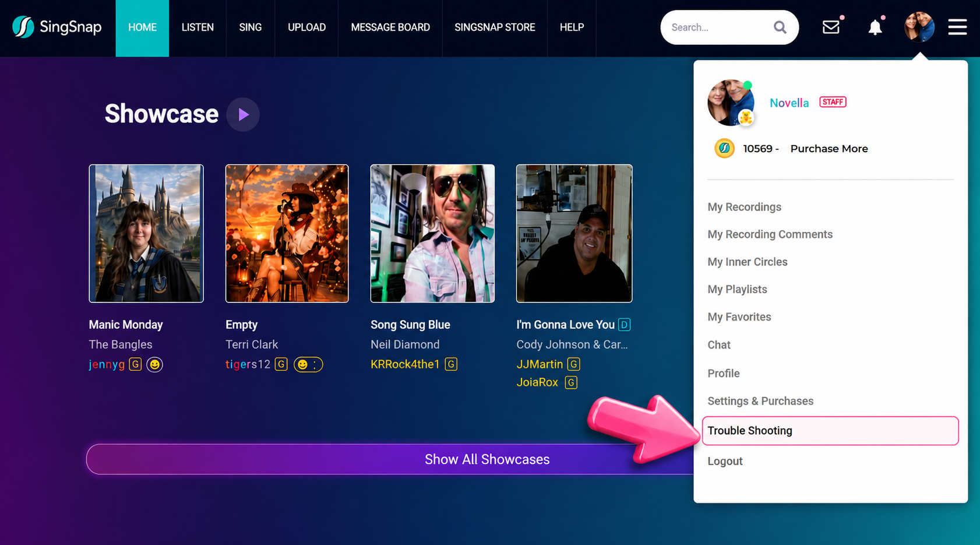Open the LISTEN menu
This screenshot has height=545, width=980.
click(x=198, y=28)
